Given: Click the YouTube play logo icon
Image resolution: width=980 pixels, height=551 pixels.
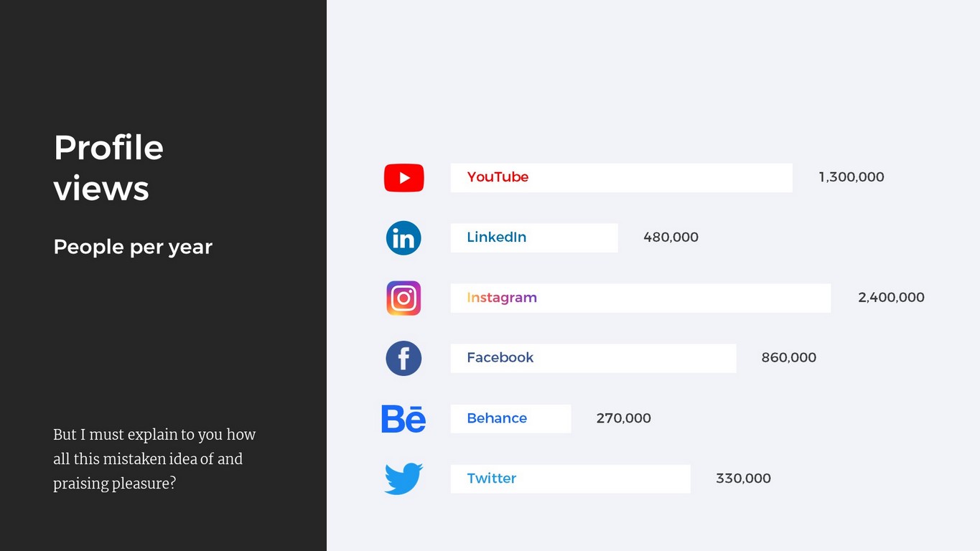Looking at the screenshot, I should [x=403, y=178].
